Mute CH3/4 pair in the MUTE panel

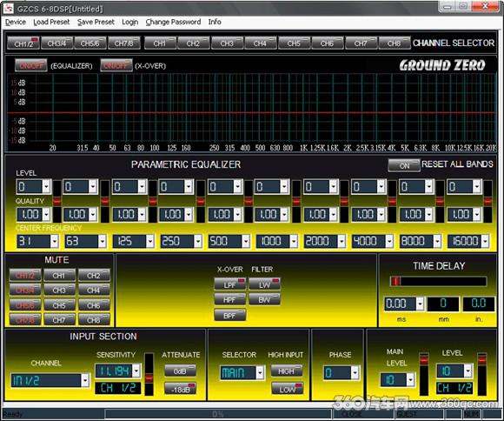25,291
